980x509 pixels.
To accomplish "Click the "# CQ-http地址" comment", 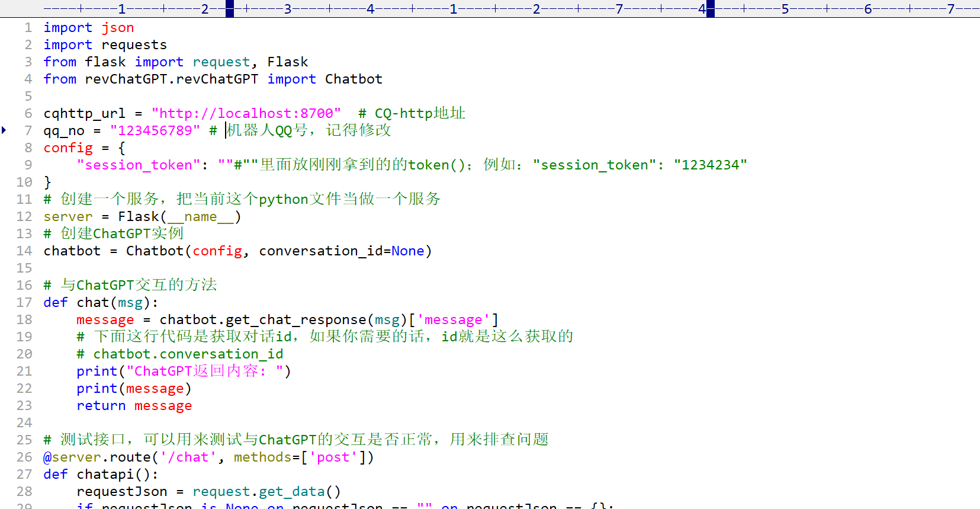I will coord(412,113).
